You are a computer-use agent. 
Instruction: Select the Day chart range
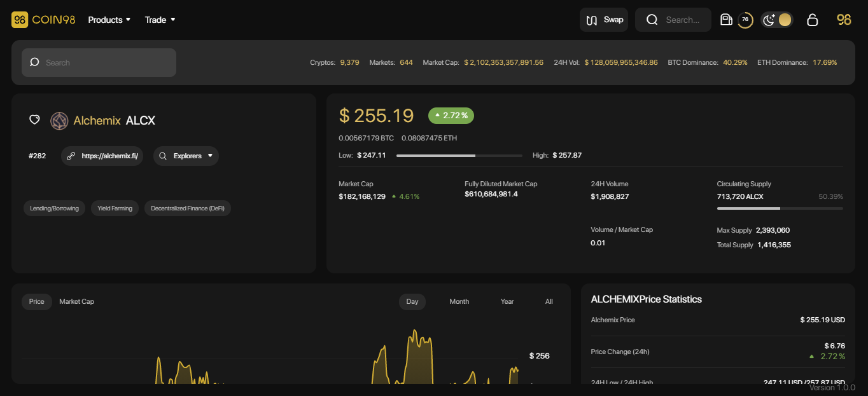412,301
